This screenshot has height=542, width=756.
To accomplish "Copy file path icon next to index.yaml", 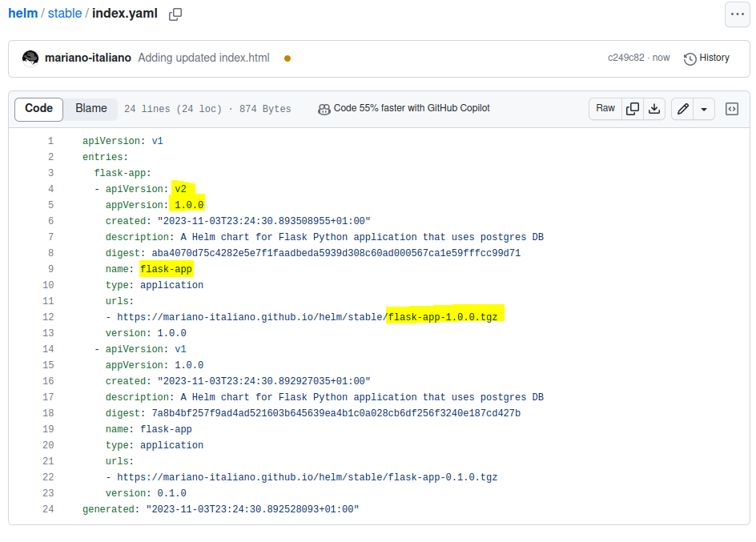I will point(175,14).
